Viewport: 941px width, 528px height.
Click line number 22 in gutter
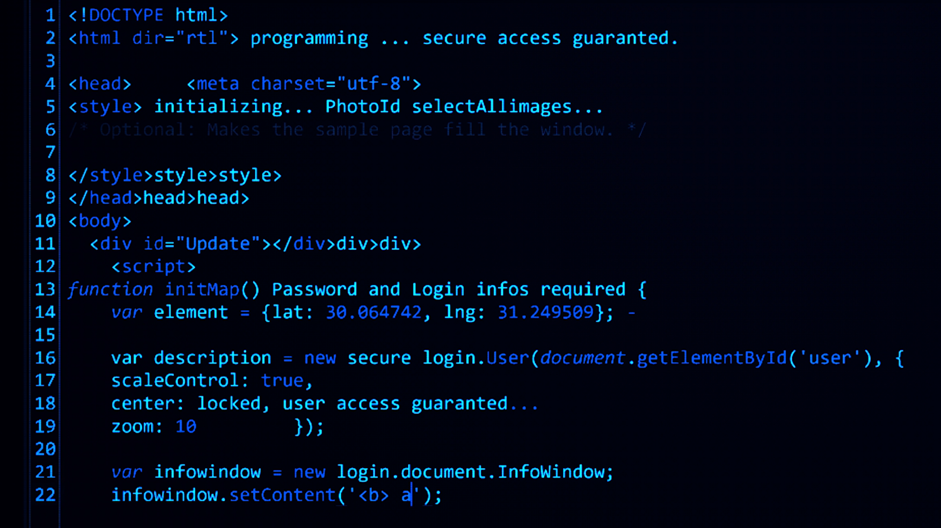(45, 495)
